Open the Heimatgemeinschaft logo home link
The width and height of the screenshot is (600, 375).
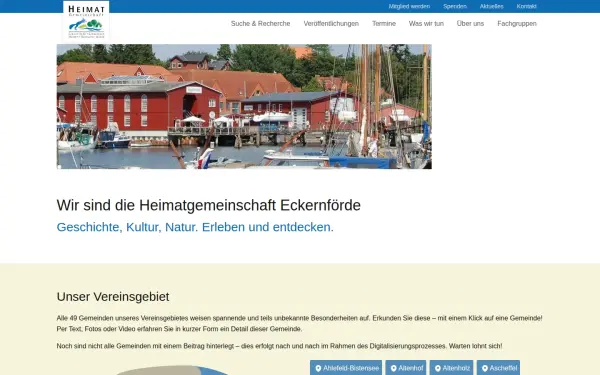(86, 21)
